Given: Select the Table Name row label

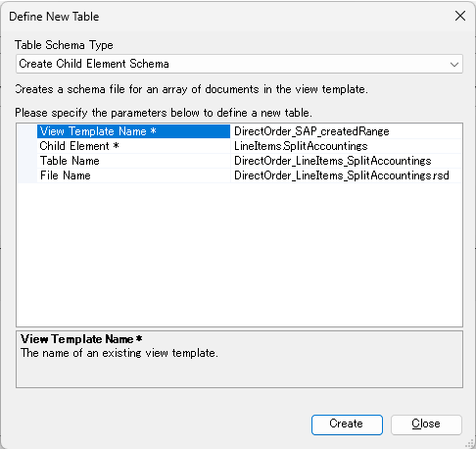Looking at the screenshot, I should coord(133,161).
